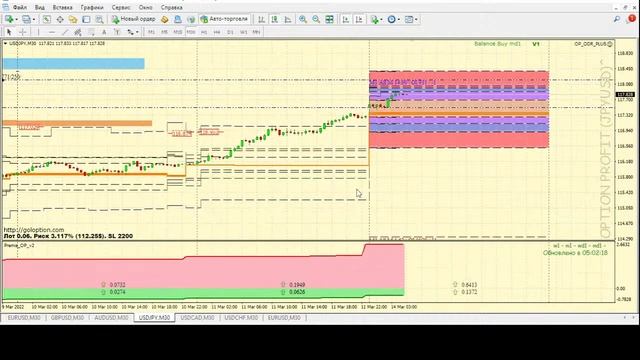Switch chart to line chart style
This screenshot has height=360, width=640.
point(288,19)
